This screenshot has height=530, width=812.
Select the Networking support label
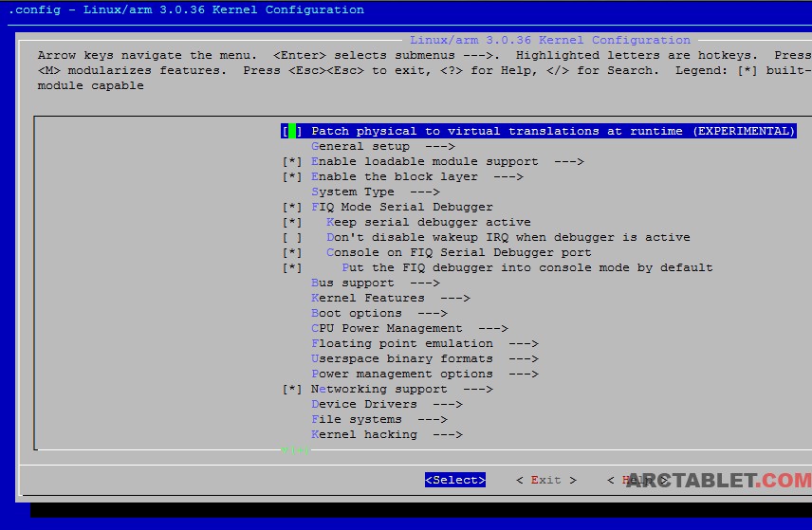pyautogui.click(x=379, y=390)
